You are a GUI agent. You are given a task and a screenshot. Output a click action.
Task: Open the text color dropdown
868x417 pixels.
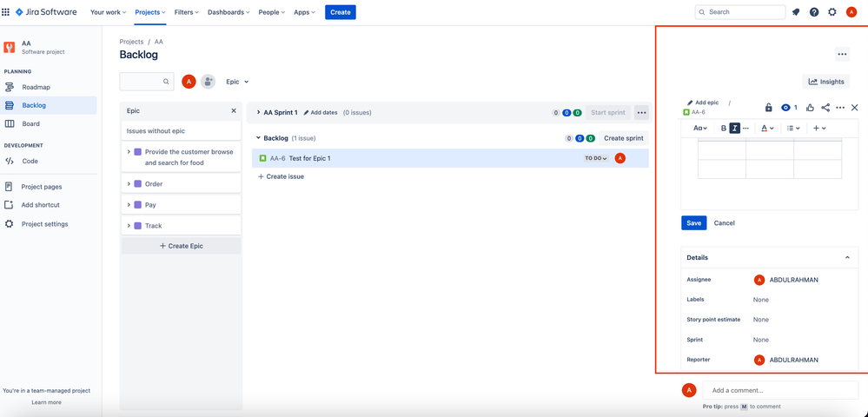[x=767, y=128]
